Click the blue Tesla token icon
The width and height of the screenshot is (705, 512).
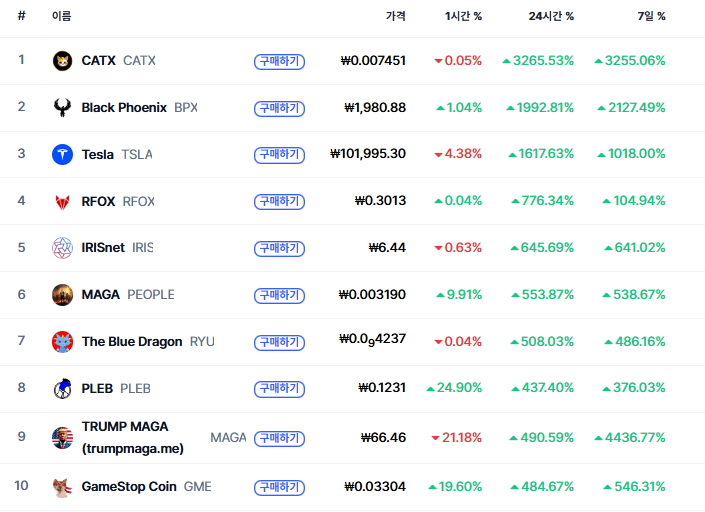[x=62, y=154]
